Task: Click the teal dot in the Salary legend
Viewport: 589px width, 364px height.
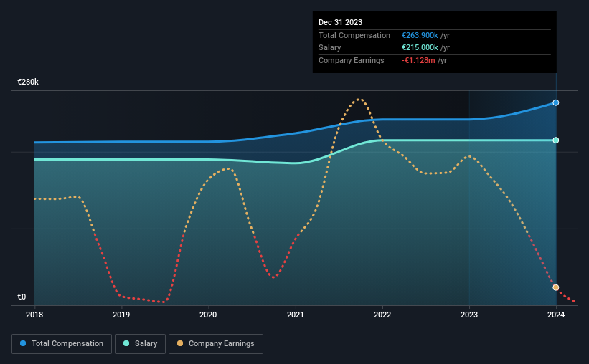Action: [126, 343]
